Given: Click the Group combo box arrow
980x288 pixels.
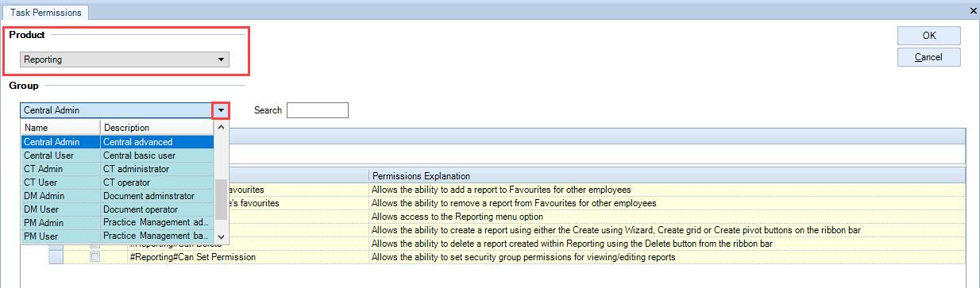Looking at the screenshot, I should click(221, 110).
